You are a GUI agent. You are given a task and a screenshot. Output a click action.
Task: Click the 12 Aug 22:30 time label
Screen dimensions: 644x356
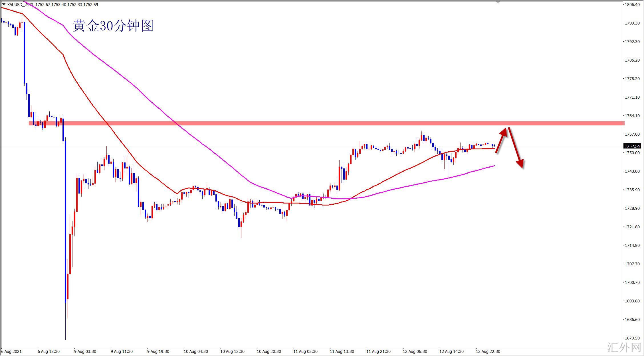(x=488, y=351)
